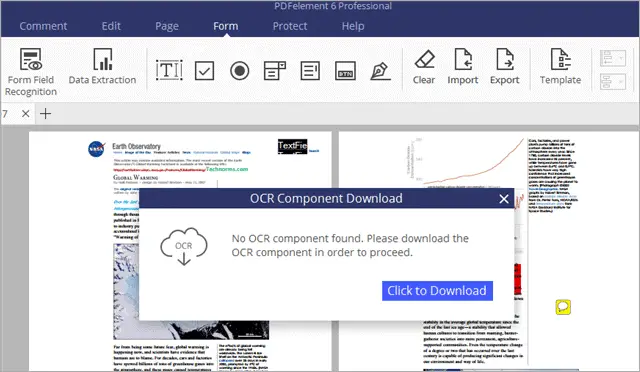Close the current document tab
The width and height of the screenshot is (640, 372).
coord(25,114)
